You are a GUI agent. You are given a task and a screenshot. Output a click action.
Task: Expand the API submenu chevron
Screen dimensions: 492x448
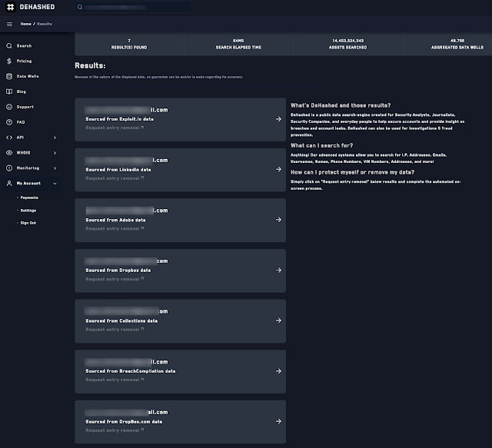coord(55,138)
